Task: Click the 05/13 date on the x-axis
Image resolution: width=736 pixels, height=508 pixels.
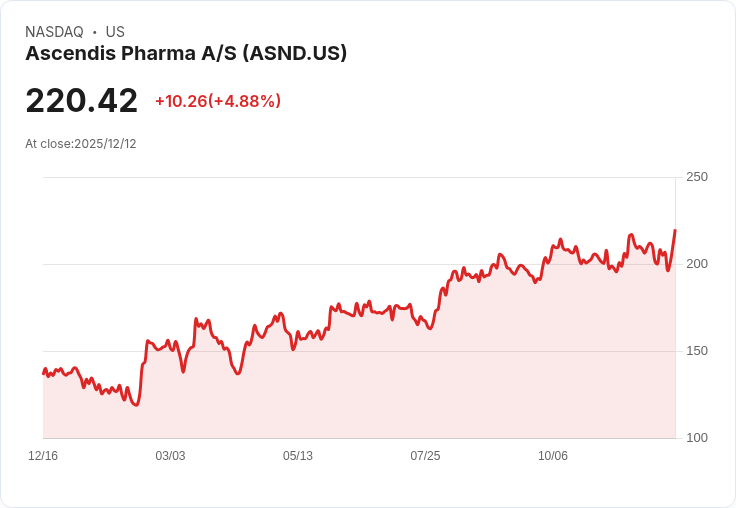Action: 298,456
